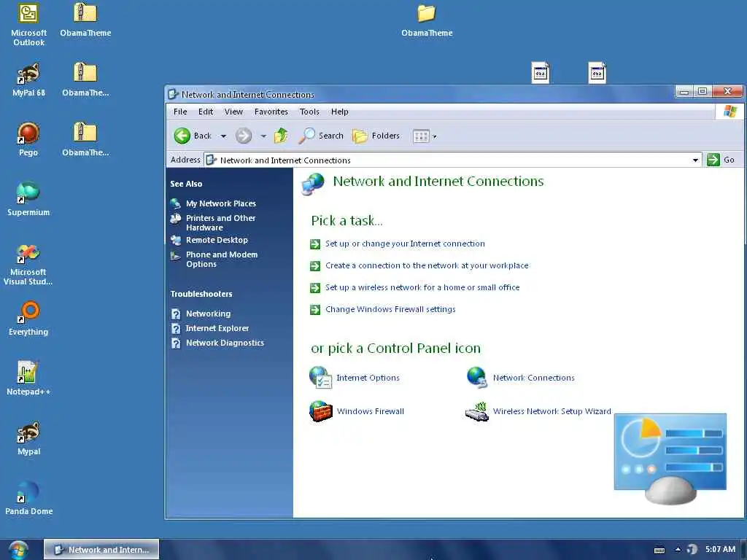Select the Panda Dome desktop icon
The height and width of the screenshot is (560, 747).
pyautogui.click(x=28, y=498)
